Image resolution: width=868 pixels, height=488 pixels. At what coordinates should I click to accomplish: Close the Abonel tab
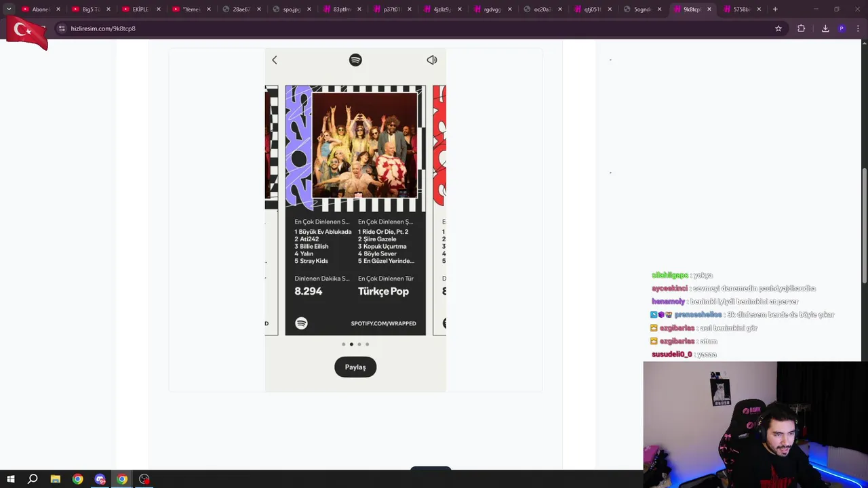[x=58, y=9]
